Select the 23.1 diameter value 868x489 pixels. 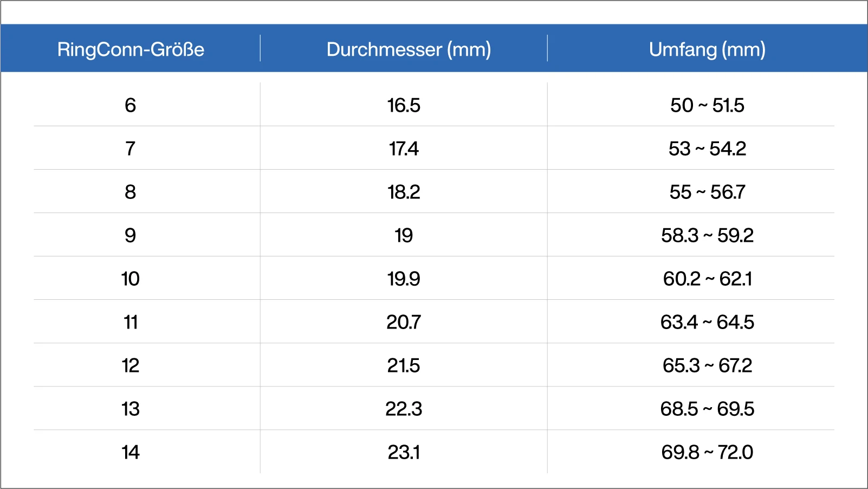(x=404, y=452)
